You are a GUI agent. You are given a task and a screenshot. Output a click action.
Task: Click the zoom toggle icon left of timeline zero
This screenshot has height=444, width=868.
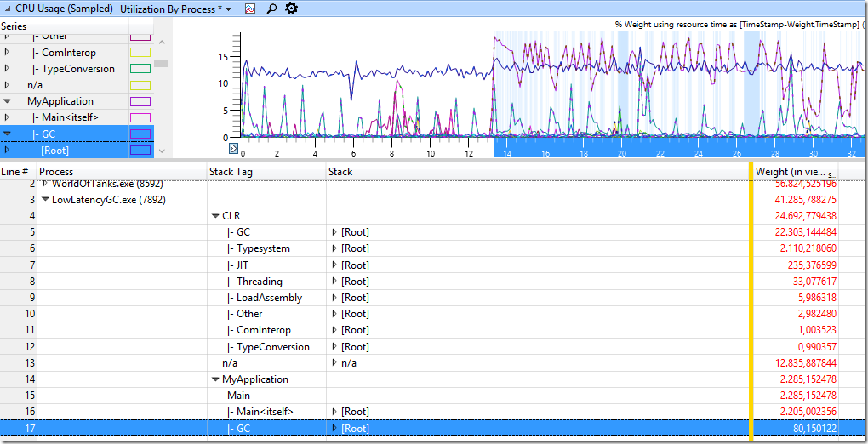click(x=234, y=148)
